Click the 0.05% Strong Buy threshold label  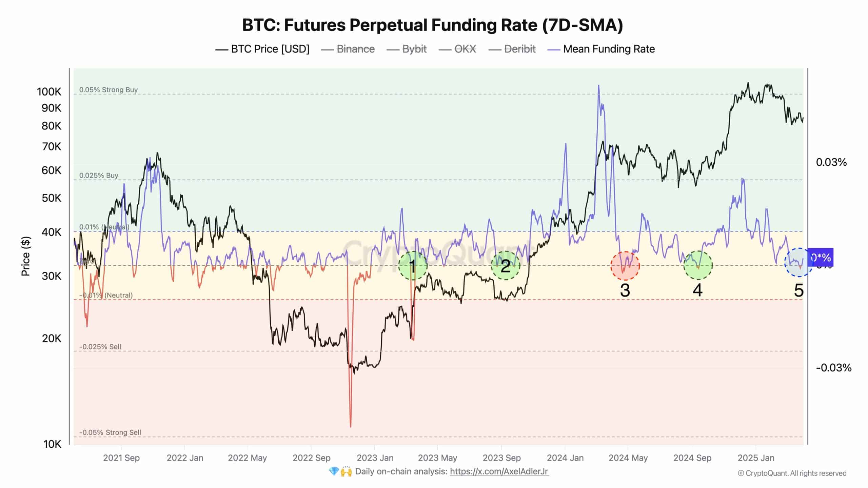108,90
